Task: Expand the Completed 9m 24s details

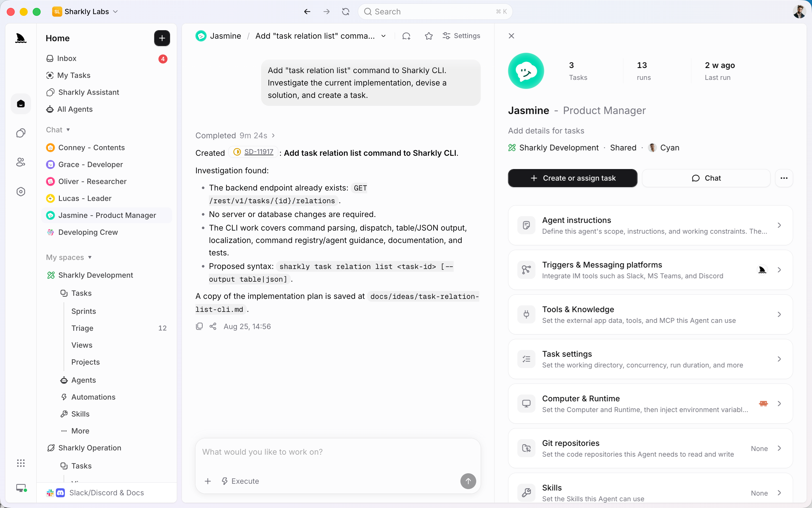Action: 235,135
